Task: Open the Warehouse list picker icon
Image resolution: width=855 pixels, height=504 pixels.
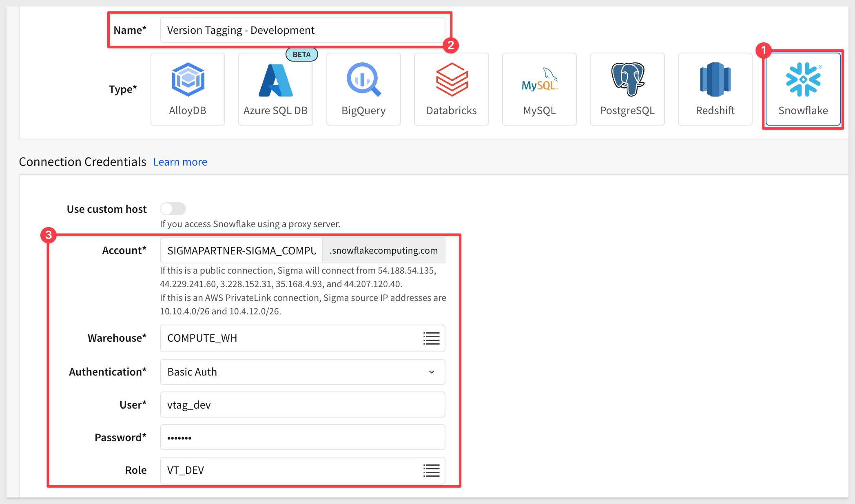Action: point(431,338)
